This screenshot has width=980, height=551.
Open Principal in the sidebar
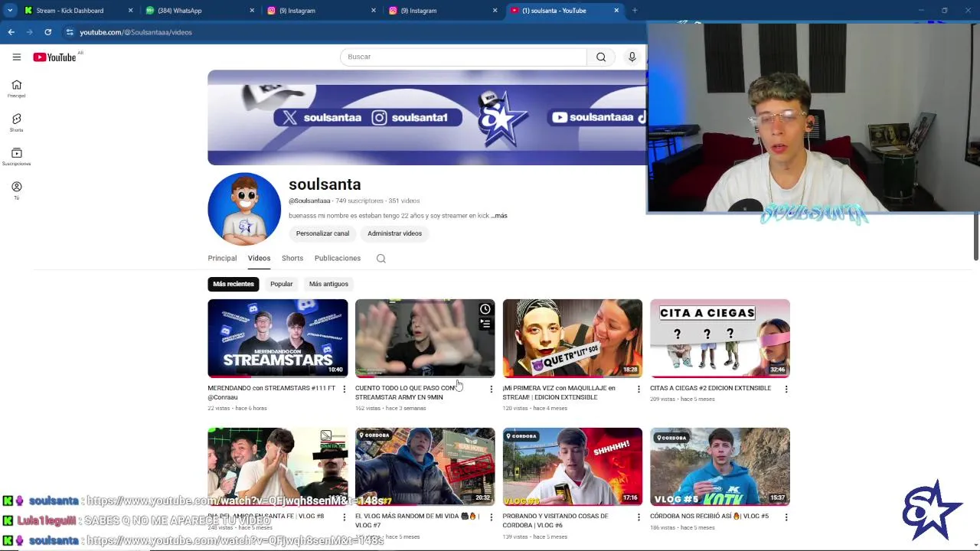click(16, 89)
